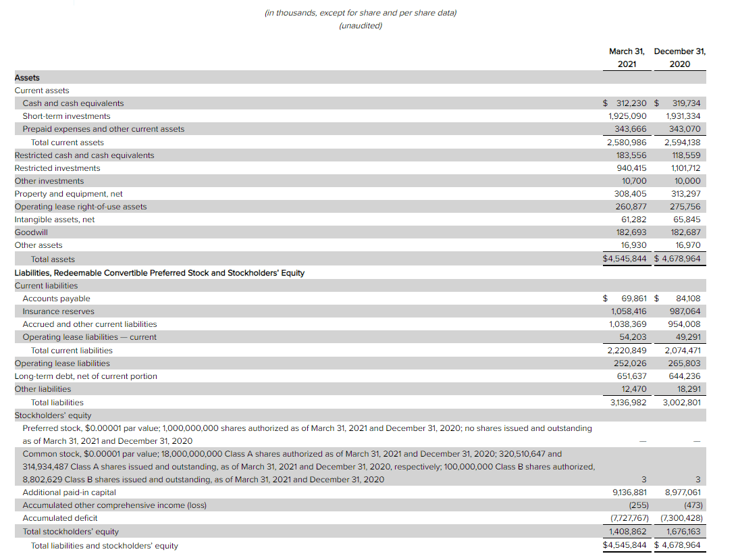This screenshot has height=560, width=738.
Task: Select the Goodwill row label
Action: tap(31, 232)
